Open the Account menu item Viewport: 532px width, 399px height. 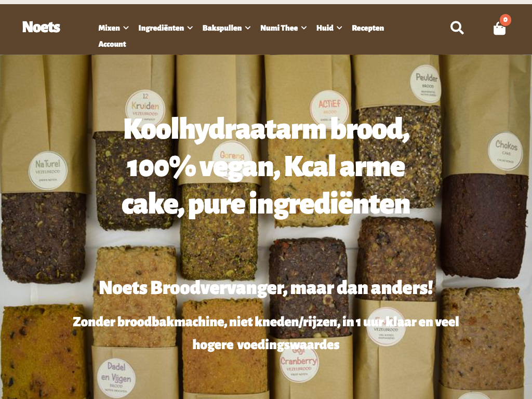pyautogui.click(x=112, y=44)
